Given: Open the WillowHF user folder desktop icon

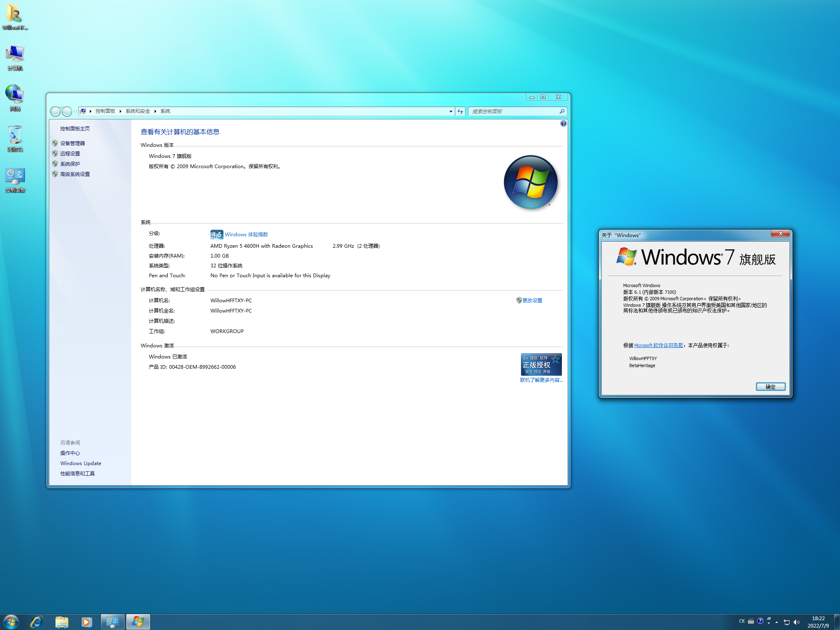Looking at the screenshot, I should [x=15, y=16].
